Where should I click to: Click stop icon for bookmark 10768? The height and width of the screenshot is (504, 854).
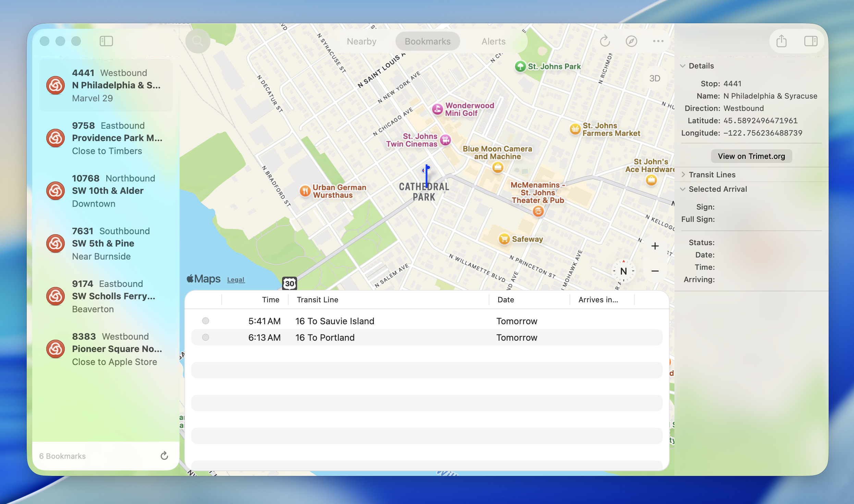click(x=56, y=191)
